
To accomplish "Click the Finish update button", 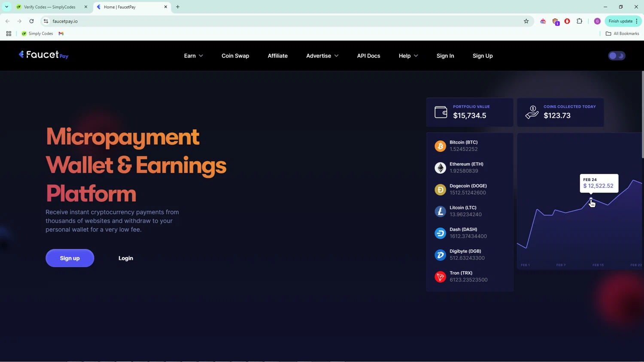I will [623, 21].
